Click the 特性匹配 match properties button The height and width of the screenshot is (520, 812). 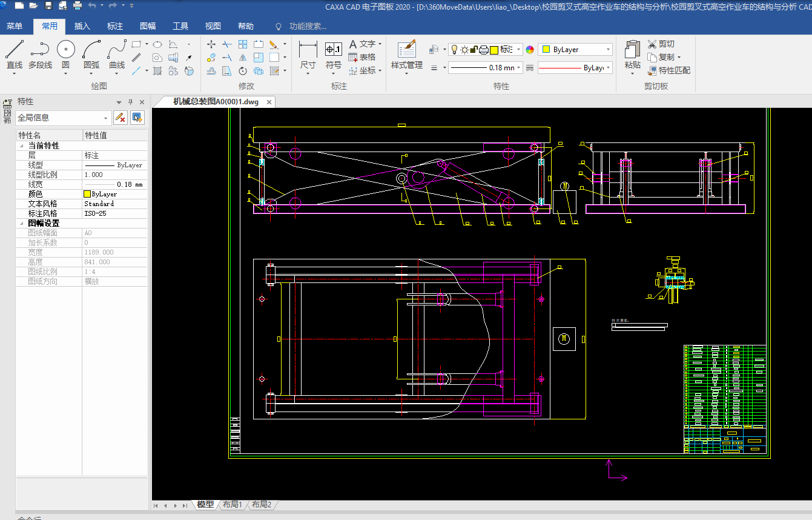668,71
